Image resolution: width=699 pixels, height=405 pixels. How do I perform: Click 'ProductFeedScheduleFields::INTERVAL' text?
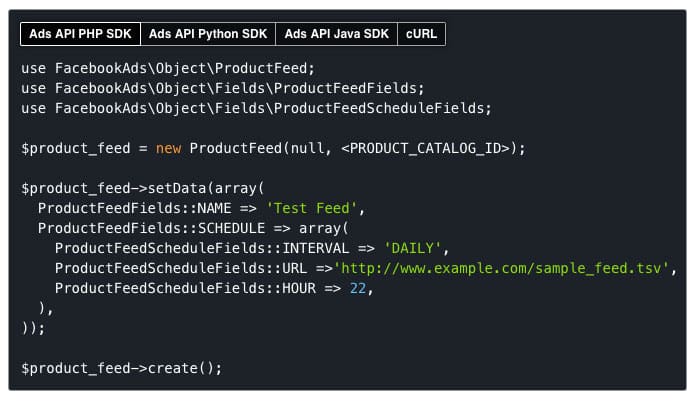[x=202, y=248]
